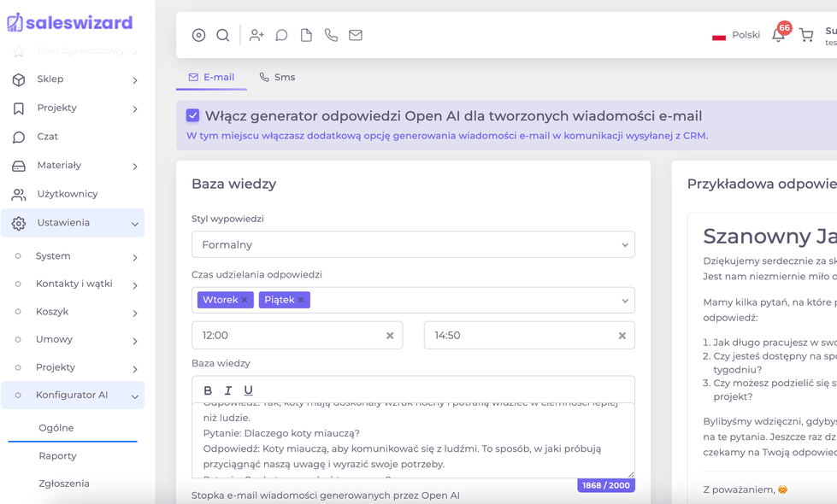Click the Czat bubble icon in sidebar

click(x=19, y=138)
